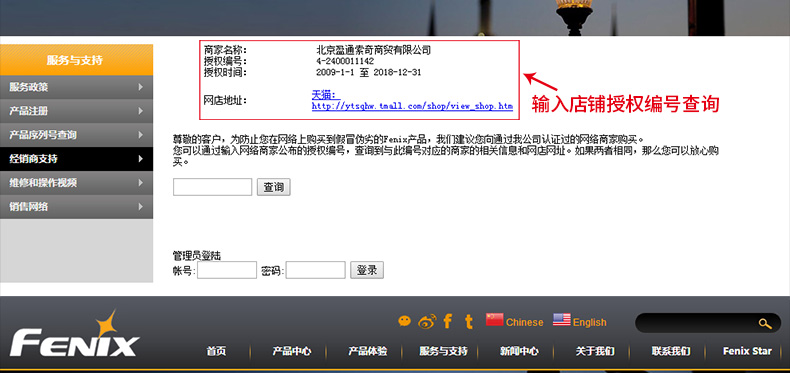790x373 pixels.
Task: Open 服务政策 in the sidebar
Action: pos(76,87)
